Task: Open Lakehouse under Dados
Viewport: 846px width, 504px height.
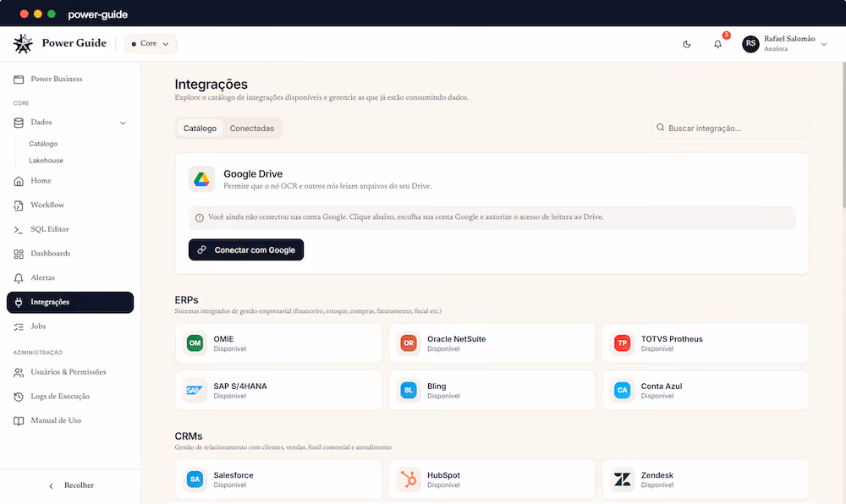Action: [x=46, y=161]
